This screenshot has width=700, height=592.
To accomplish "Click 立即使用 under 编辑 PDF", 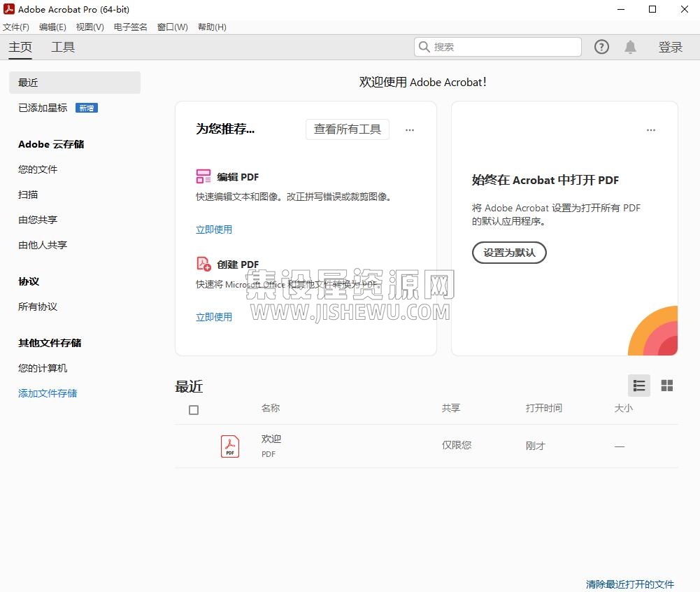I will (x=214, y=230).
